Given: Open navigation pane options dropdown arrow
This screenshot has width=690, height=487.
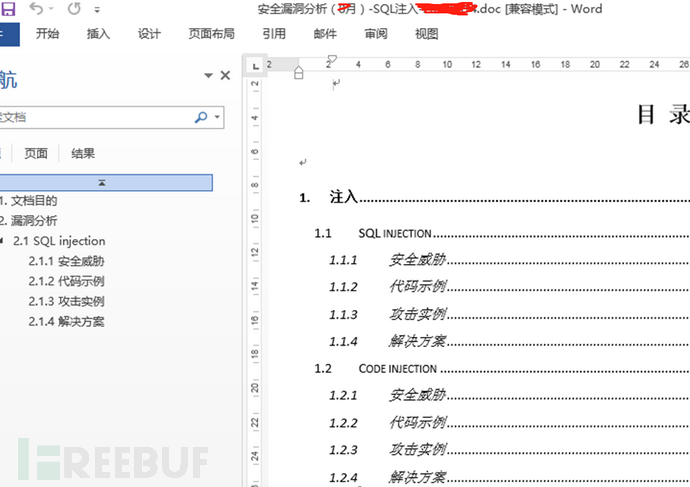Looking at the screenshot, I should 209,76.
